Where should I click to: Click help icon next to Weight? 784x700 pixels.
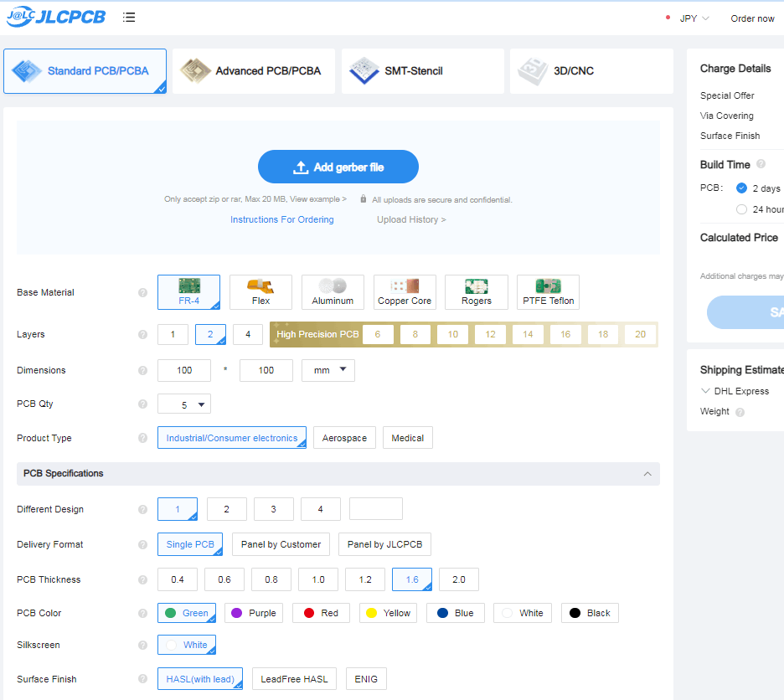tap(740, 412)
